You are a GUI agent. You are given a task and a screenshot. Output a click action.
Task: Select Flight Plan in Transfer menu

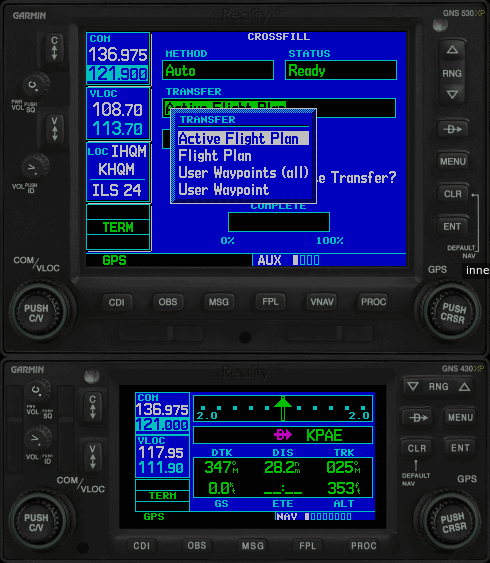coord(215,156)
